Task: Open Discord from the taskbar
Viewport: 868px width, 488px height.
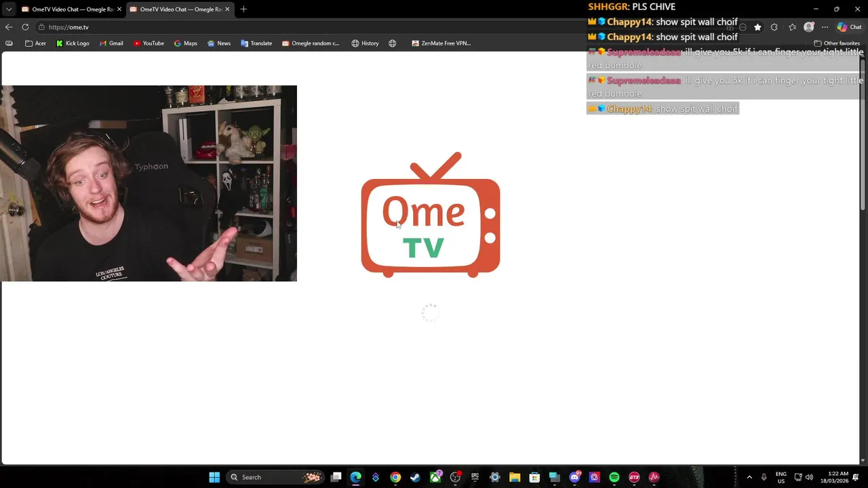Action: tap(575, 477)
